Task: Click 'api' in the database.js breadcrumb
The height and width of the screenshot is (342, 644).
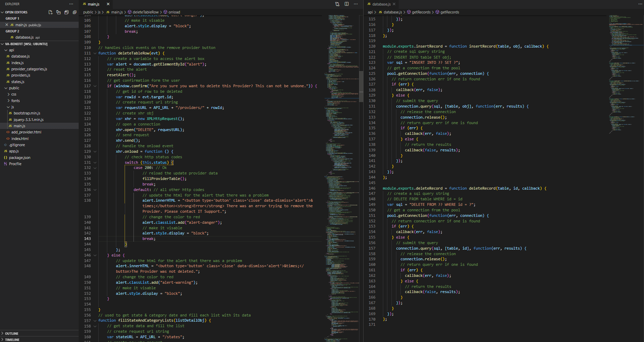Action: point(370,12)
